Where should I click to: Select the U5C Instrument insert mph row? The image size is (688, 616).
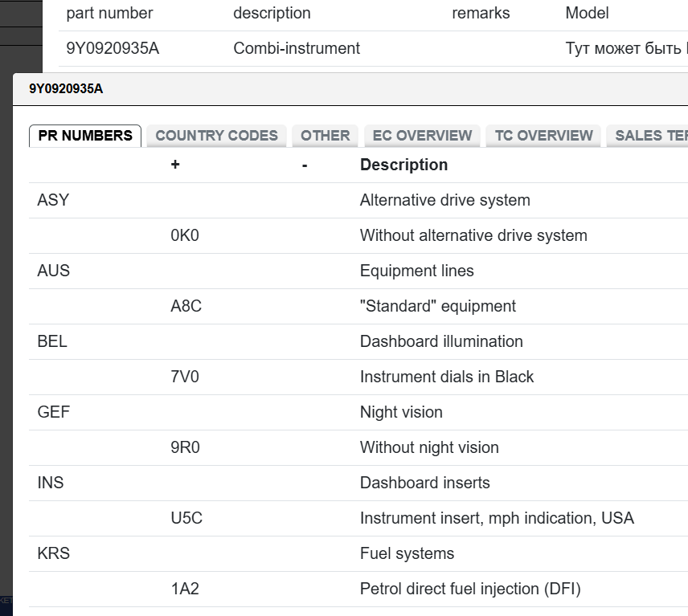[x=496, y=518]
